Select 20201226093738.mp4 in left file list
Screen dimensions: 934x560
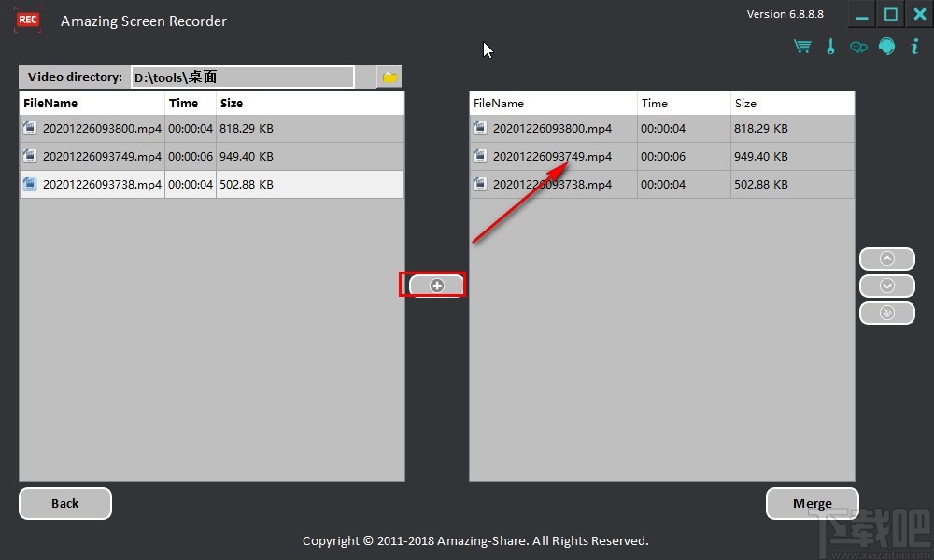click(211, 185)
